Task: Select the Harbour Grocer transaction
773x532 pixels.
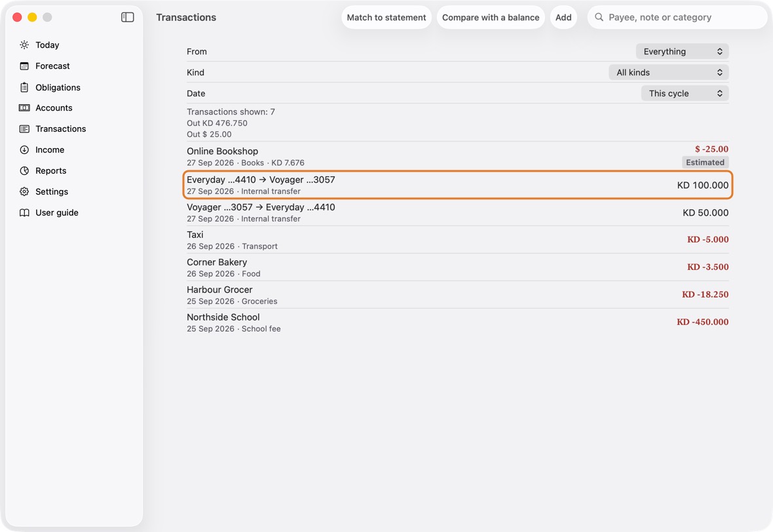Action: (x=457, y=295)
